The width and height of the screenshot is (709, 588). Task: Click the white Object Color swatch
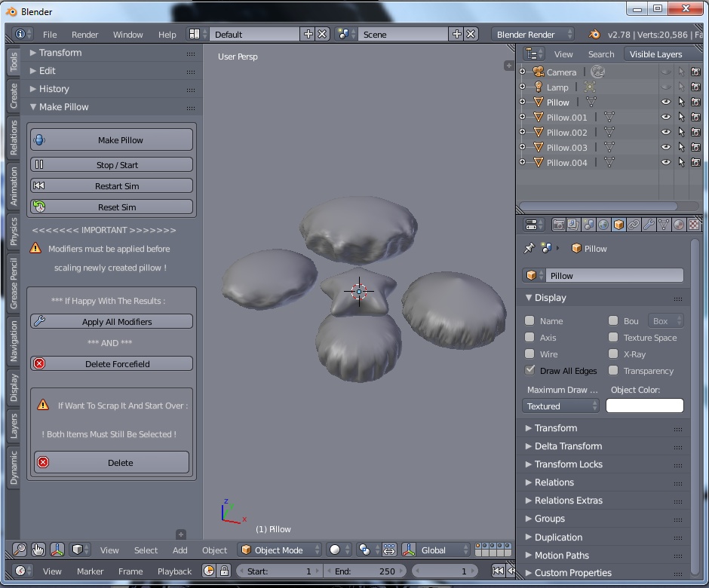(645, 406)
